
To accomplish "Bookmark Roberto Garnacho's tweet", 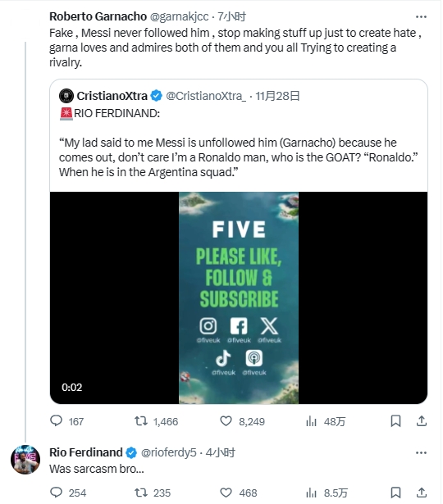I will click(395, 420).
